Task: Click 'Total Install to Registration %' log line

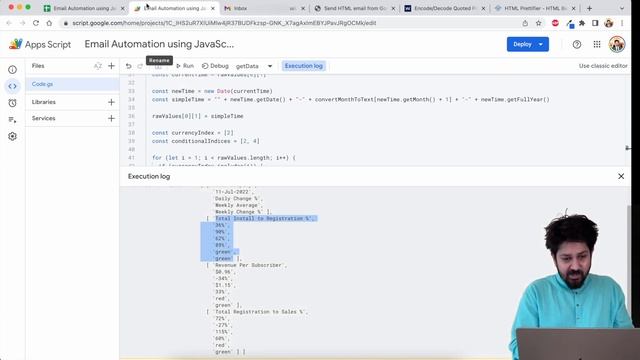Action: 264,218
